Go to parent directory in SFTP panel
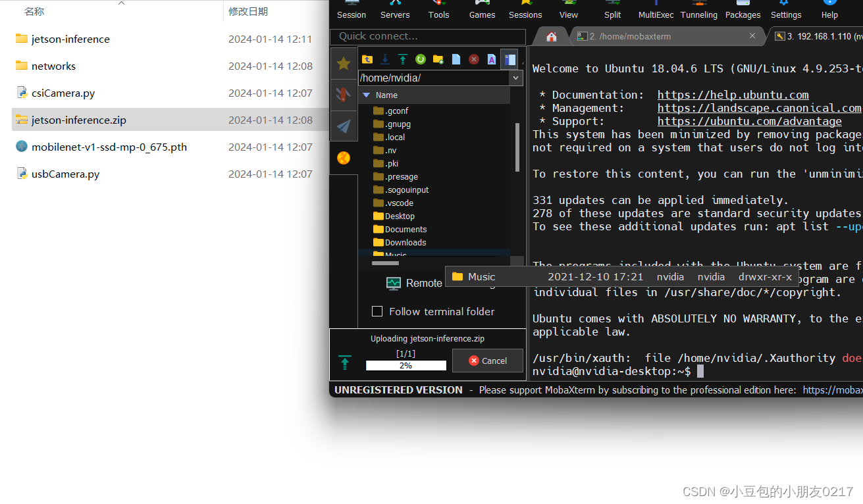This screenshot has width=863, height=504. click(x=367, y=59)
